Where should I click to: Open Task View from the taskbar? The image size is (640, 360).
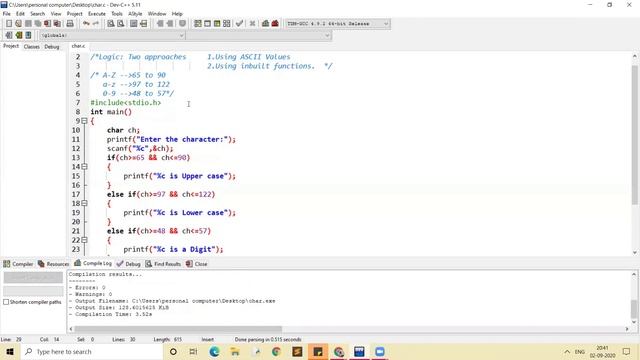193,351
